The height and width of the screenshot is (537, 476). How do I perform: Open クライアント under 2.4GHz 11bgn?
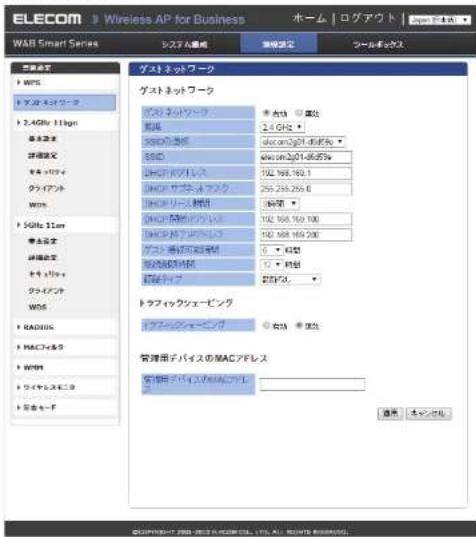click(x=46, y=188)
